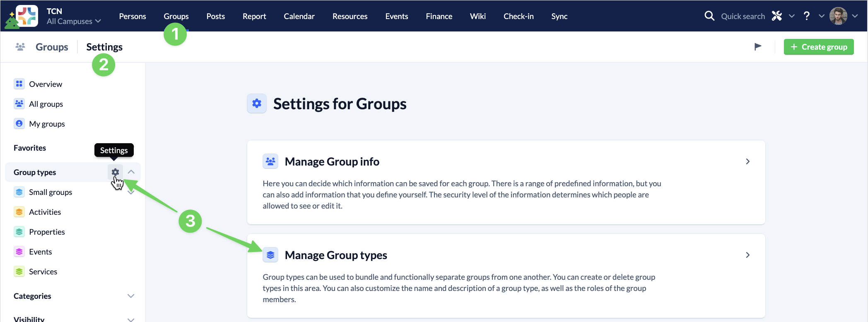Open the Calendar menu item
This screenshot has width=868, height=322.
(x=299, y=16)
